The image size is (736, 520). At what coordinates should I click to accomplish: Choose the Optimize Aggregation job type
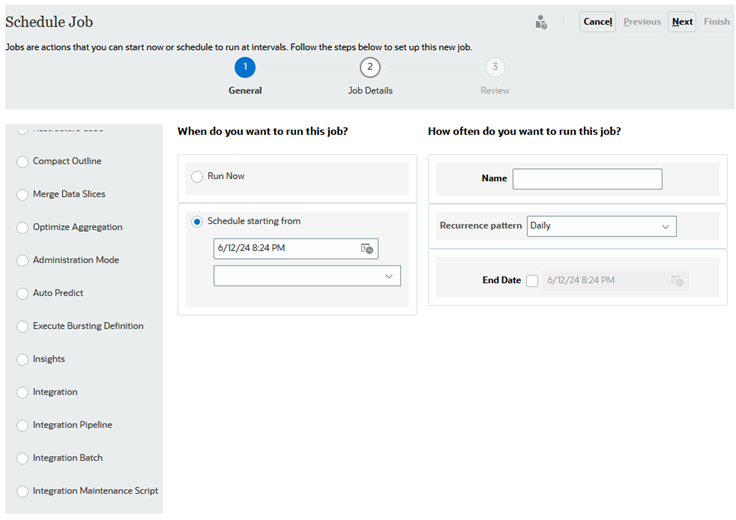click(x=22, y=228)
